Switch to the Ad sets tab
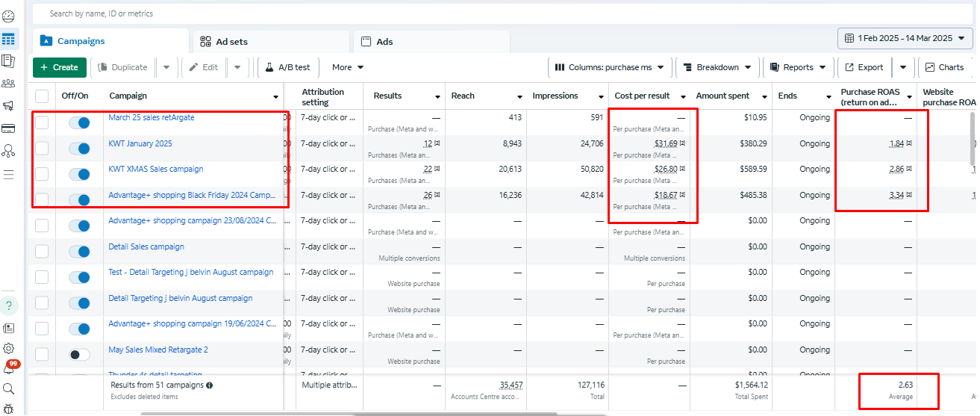 click(270, 42)
